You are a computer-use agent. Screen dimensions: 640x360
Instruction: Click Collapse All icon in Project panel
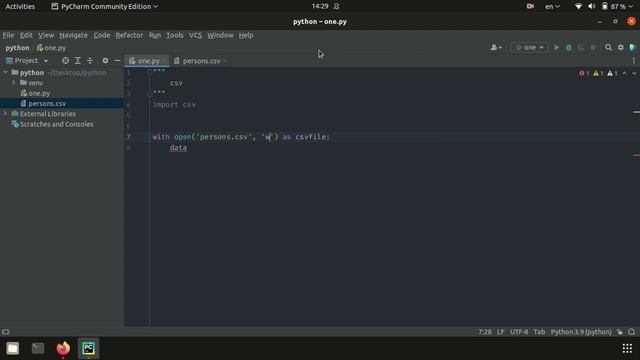(90, 60)
